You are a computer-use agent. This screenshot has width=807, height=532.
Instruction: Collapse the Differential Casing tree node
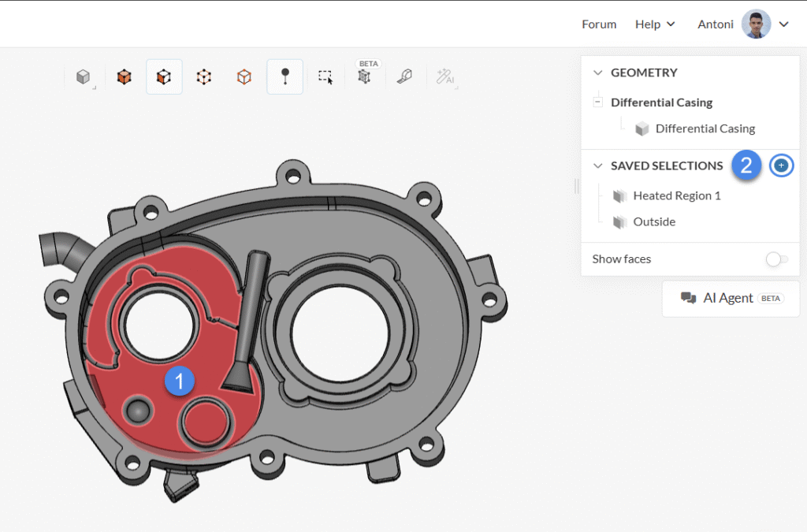pyautogui.click(x=599, y=102)
